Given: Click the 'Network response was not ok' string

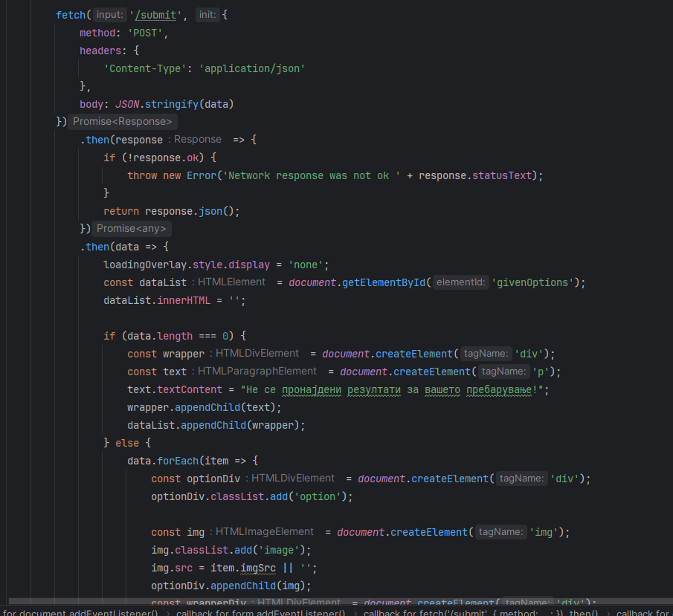Looking at the screenshot, I should 314,175.
